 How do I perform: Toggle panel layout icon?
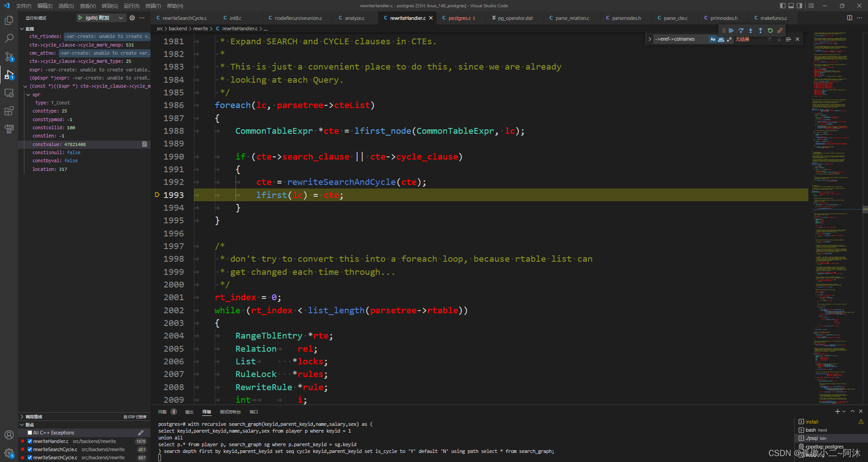[x=791, y=5]
